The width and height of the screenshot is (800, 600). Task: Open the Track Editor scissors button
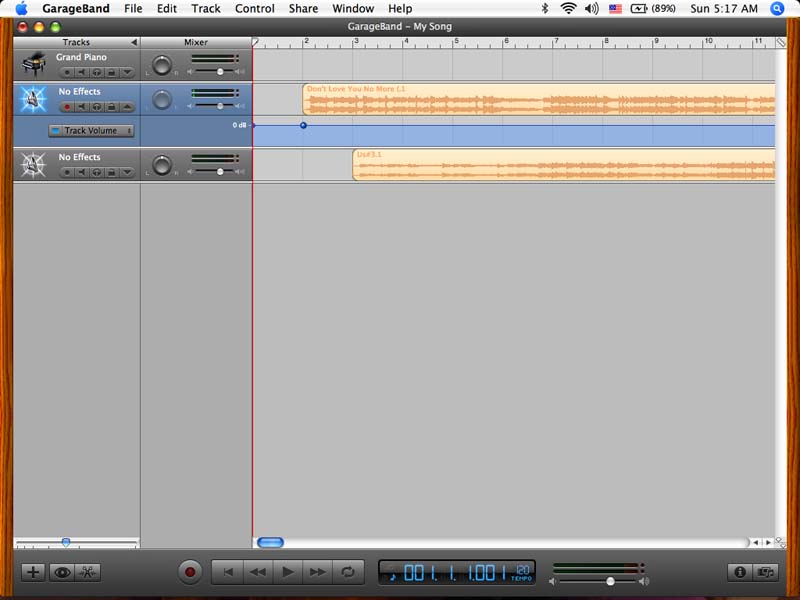tap(88, 572)
